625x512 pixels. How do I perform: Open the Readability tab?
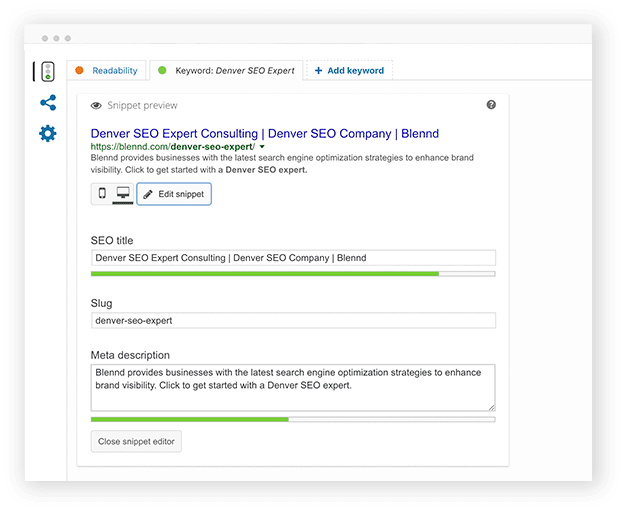pos(106,71)
